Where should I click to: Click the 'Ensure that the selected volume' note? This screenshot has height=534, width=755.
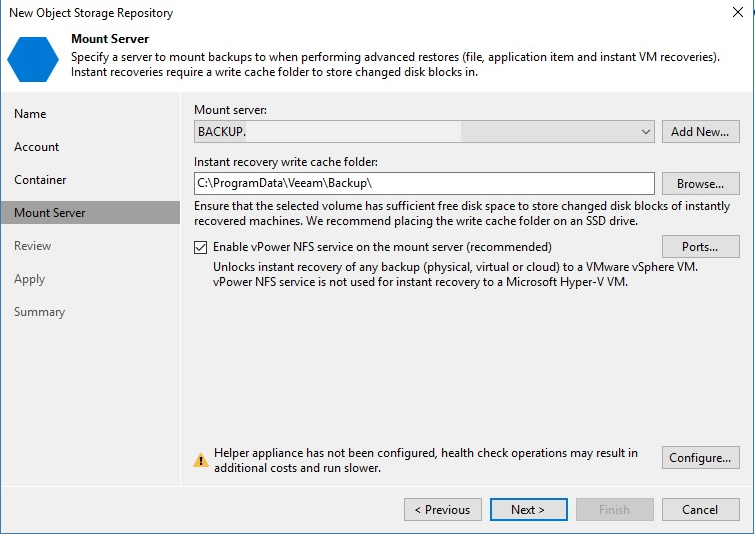pyautogui.click(x=462, y=213)
